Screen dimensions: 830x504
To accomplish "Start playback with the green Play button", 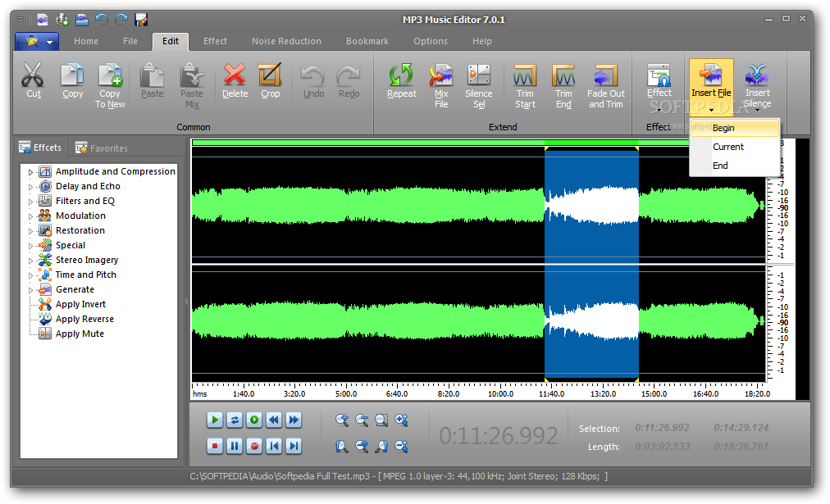I will (x=214, y=420).
